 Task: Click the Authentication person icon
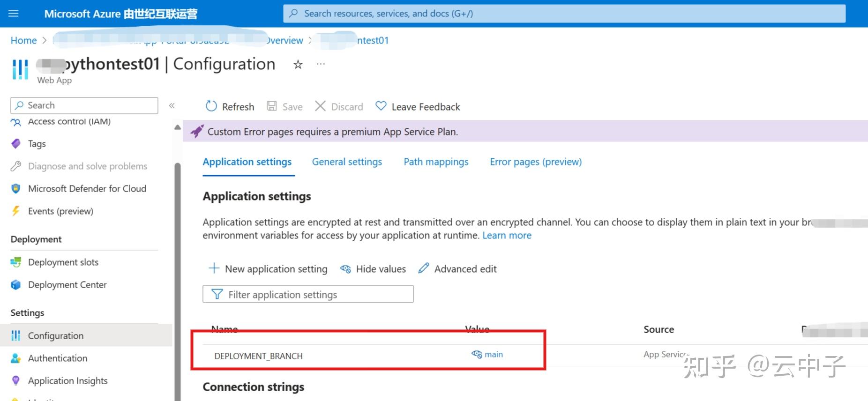[16, 358]
